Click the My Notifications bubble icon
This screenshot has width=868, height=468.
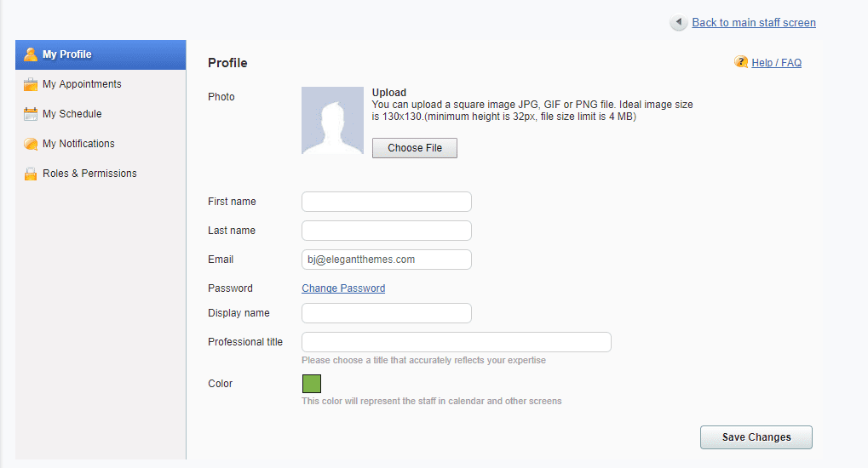point(31,144)
